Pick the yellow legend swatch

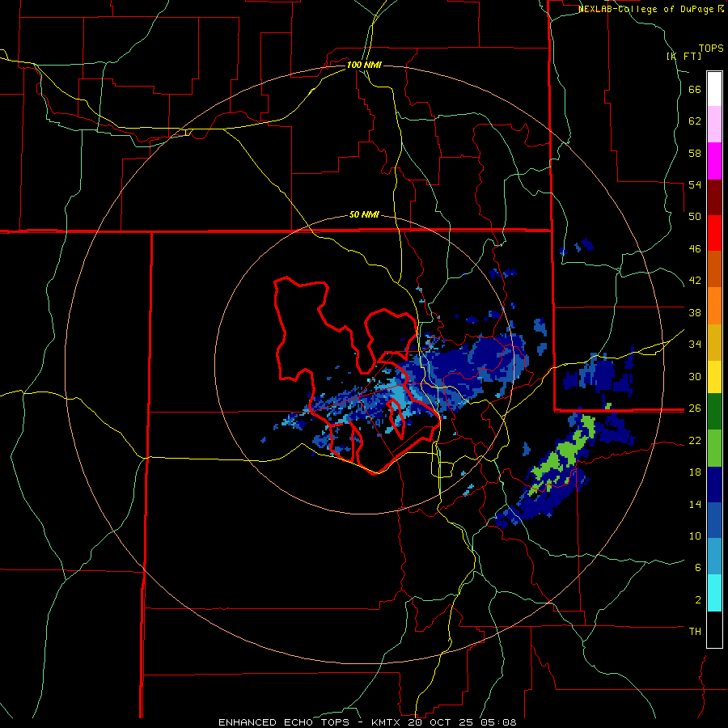(714, 377)
